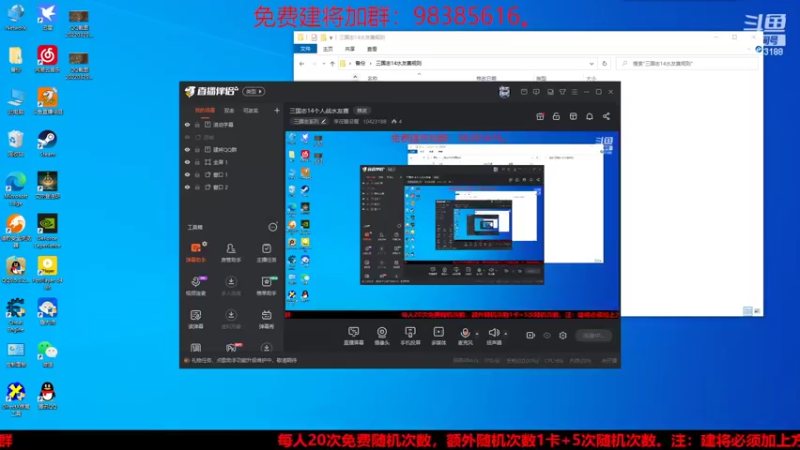The image size is (800, 450).
Task: Refresh the Explorer folder view
Action: 605,64
